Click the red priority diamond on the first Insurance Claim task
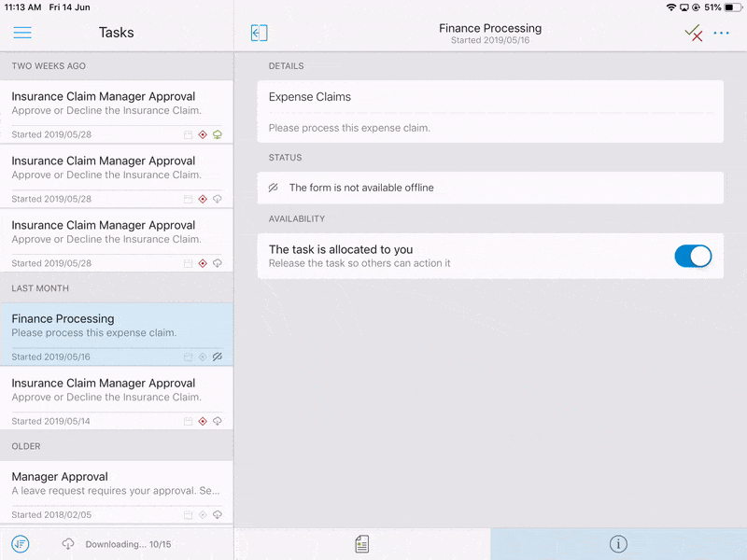 202,133
